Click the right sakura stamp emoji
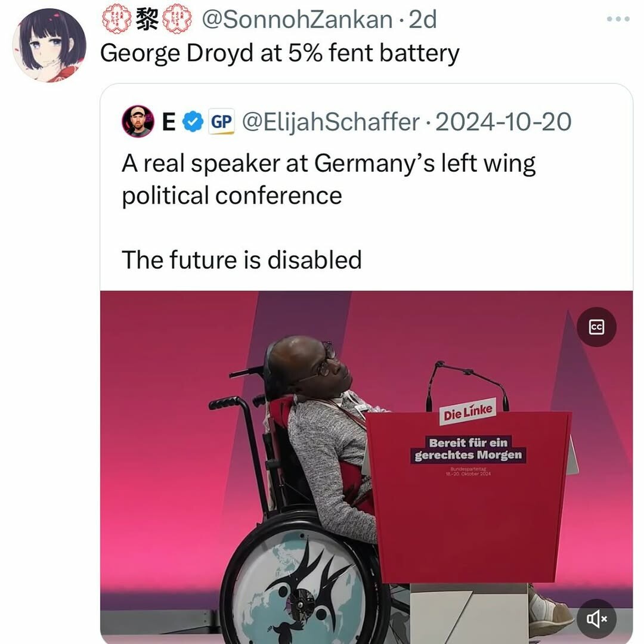This screenshot has width=644, height=644. click(178, 18)
